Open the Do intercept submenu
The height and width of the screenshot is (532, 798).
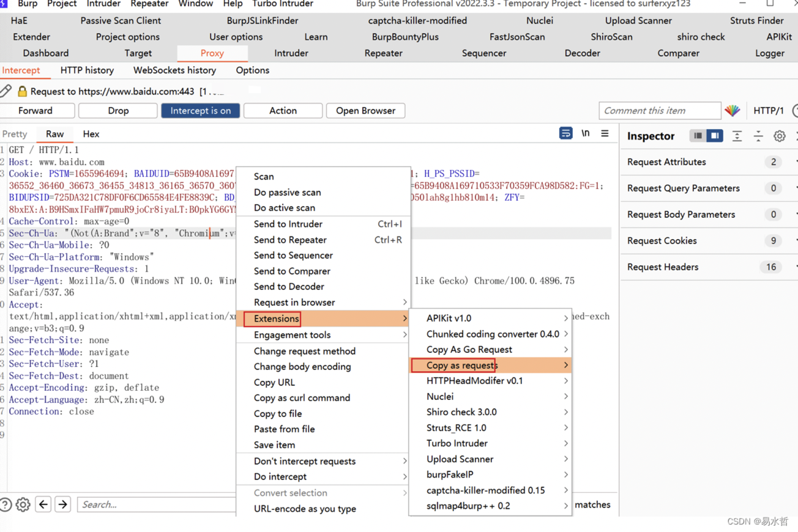323,476
